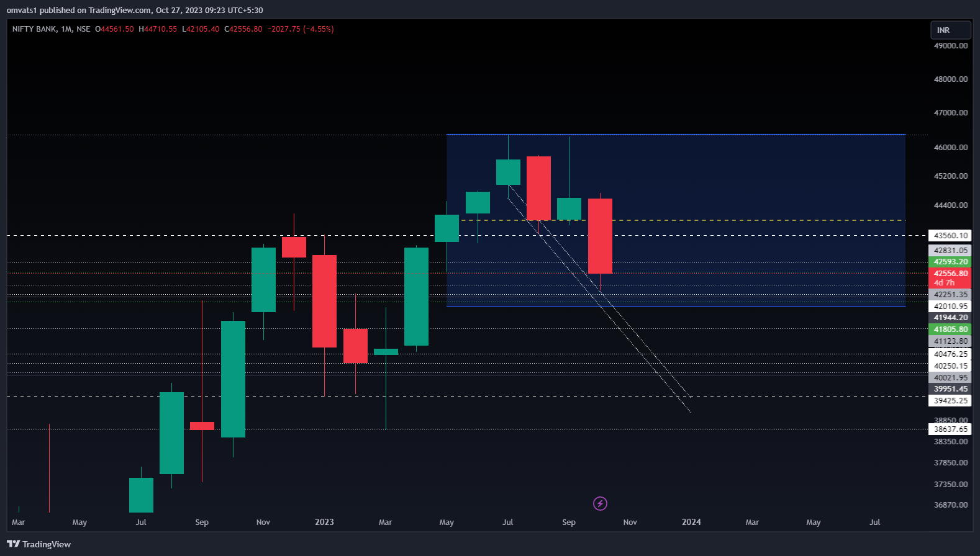Click the 2024 label on time axis
The width and height of the screenshot is (980, 556).
[x=691, y=522]
